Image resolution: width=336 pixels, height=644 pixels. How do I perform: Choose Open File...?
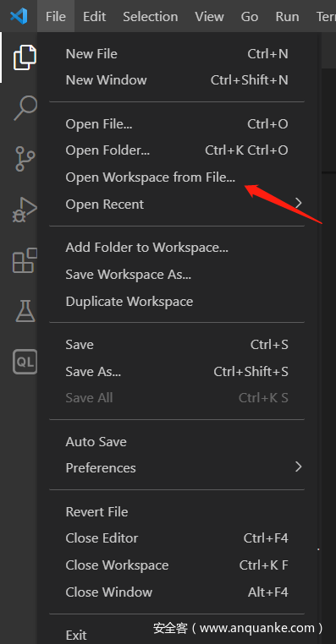pyautogui.click(x=177, y=124)
